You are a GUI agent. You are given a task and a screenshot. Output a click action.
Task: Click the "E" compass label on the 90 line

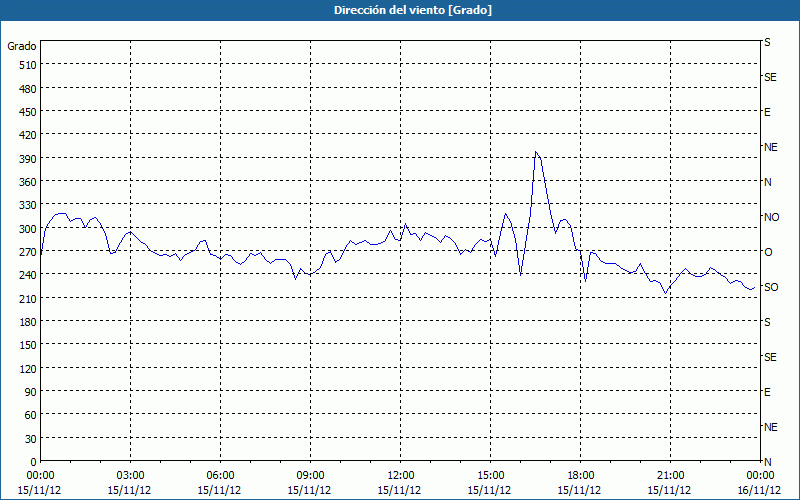[767, 392]
